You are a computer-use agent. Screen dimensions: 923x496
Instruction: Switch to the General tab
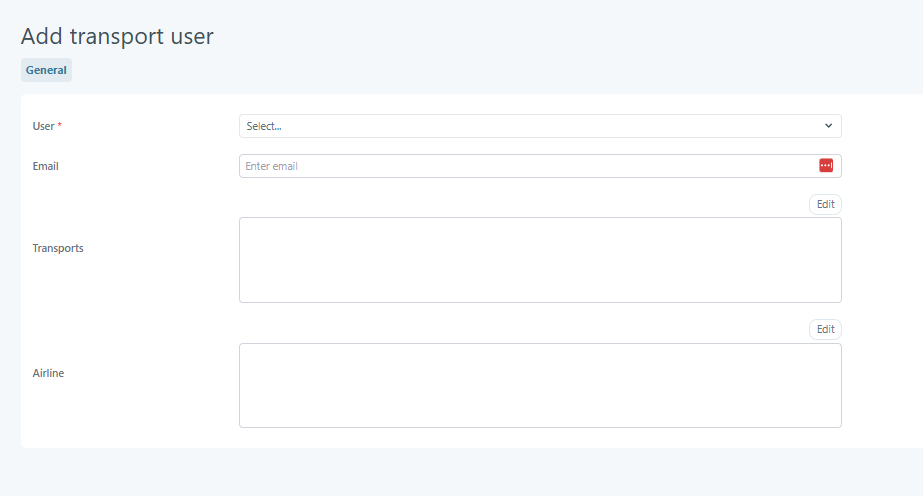pos(46,70)
